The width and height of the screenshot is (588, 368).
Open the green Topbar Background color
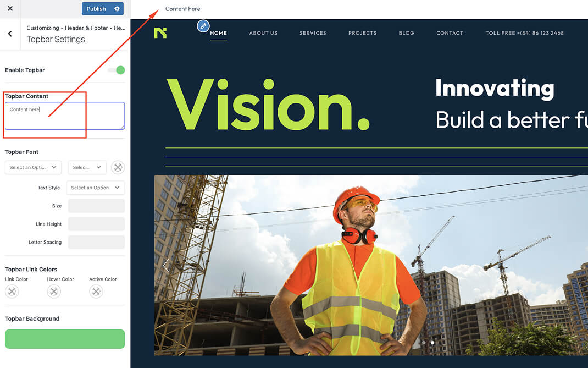pos(65,339)
